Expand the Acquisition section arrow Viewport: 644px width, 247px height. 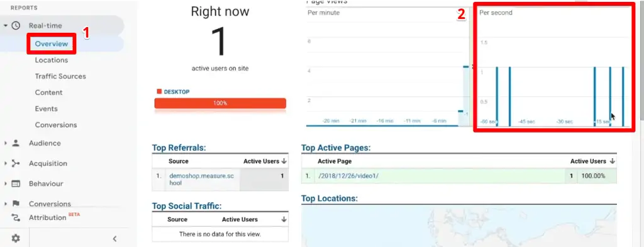tap(6, 163)
